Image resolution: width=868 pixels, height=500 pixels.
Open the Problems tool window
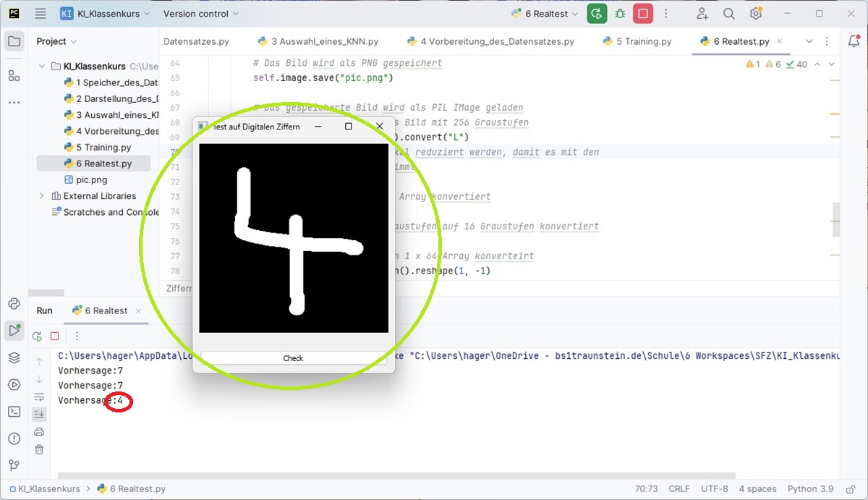[x=14, y=438]
